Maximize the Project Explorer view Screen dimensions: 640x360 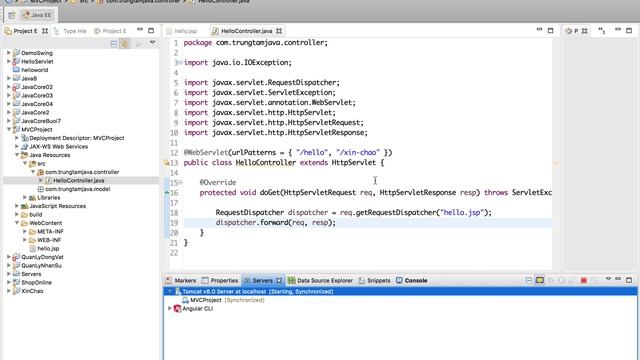tap(151, 30)
